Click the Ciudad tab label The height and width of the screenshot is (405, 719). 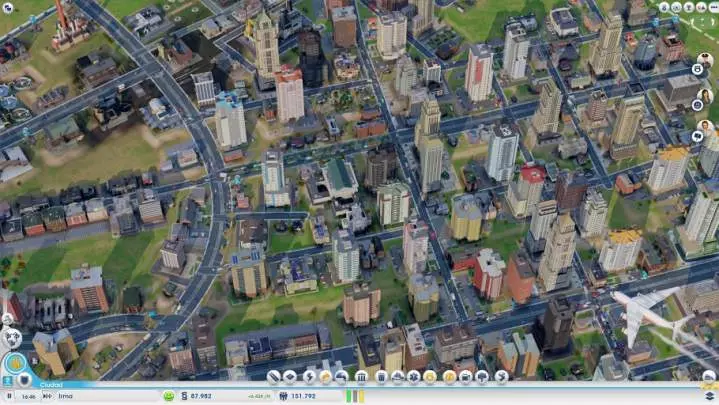51,385
